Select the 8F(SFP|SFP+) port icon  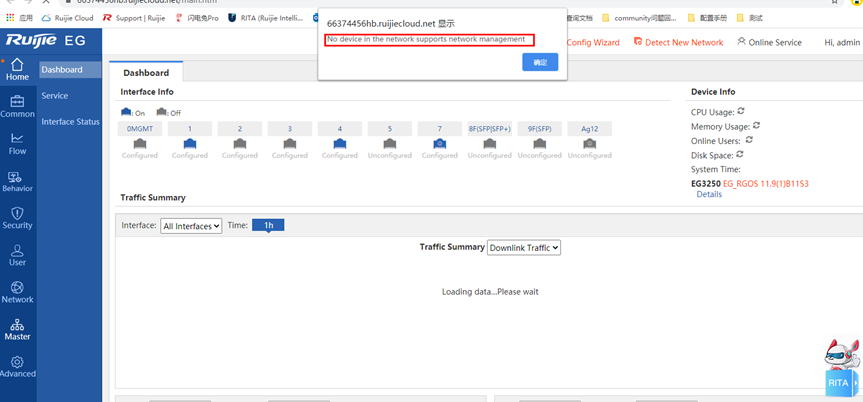[490, 144]
